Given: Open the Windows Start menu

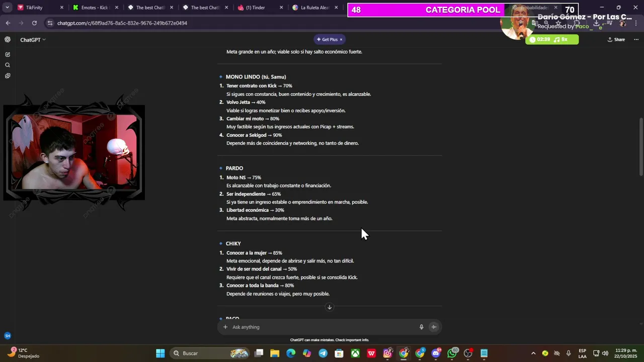Looking at the screenshot, I should [x=160, y=353].
